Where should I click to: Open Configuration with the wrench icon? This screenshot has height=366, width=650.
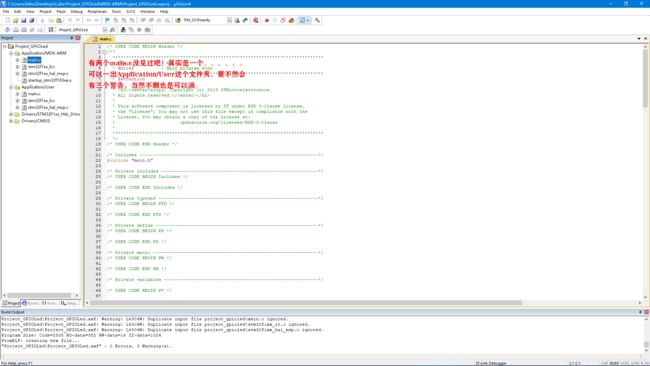[x=317, y=20]
